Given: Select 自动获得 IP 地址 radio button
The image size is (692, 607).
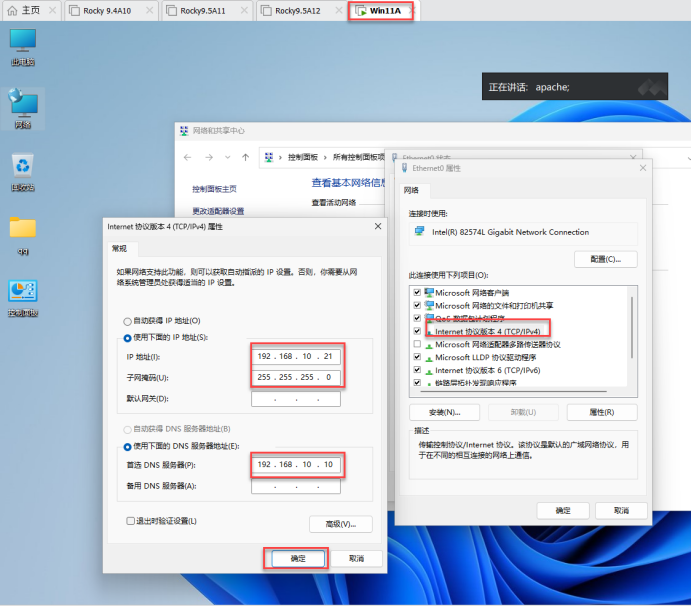Looking at the screenshot, I should (126, 321).
